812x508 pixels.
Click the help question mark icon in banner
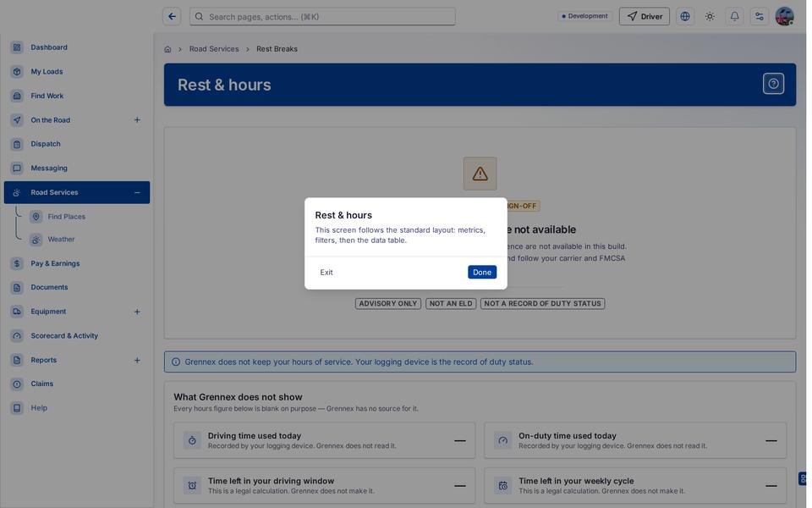click(x=773, y=84)
